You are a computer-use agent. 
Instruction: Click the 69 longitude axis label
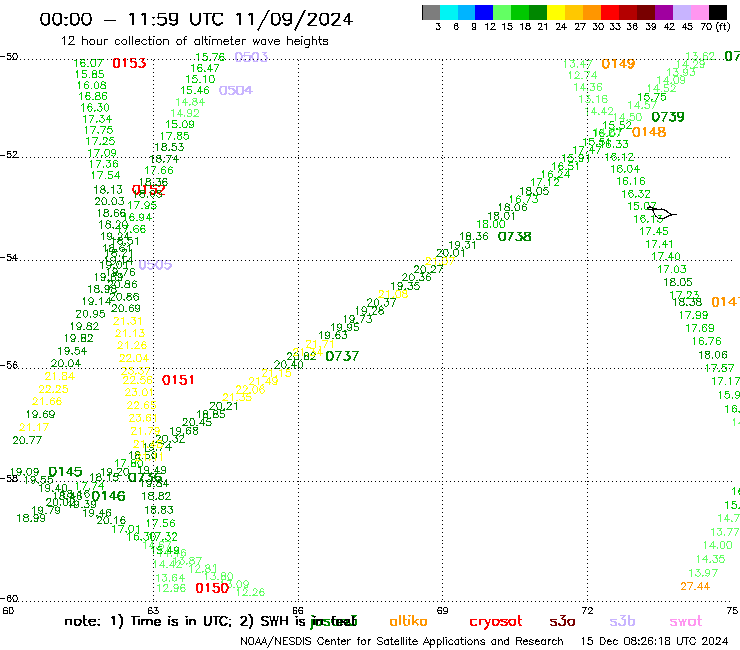click(x=442, y=611)
